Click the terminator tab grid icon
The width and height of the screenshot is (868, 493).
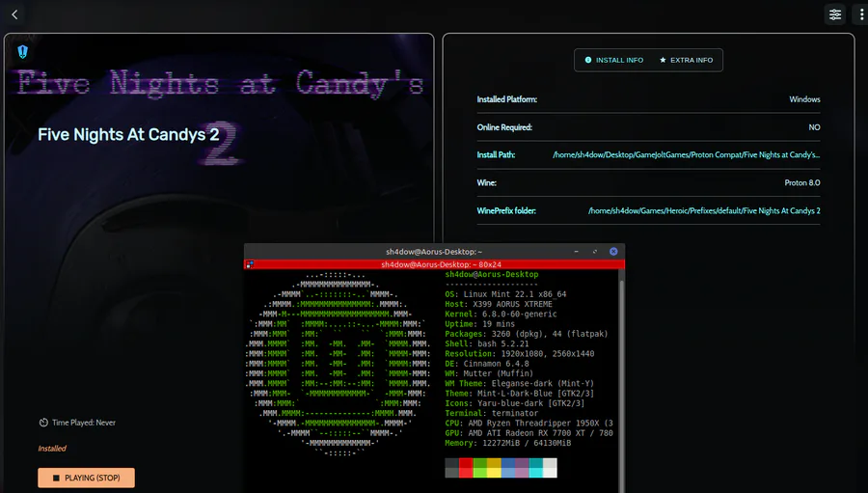(x=250, y=264)
